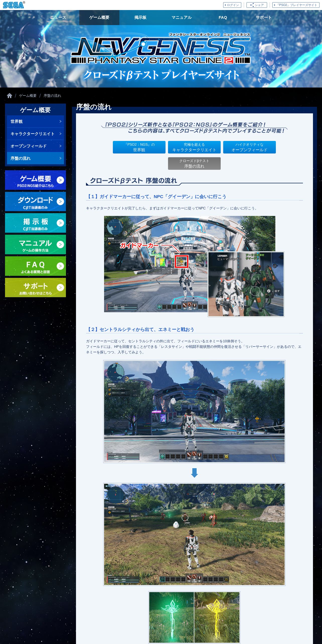The image size is (322, 644).
Task: Click the グイーデン NPC inset screenshot
Action: tap(246, 284)
